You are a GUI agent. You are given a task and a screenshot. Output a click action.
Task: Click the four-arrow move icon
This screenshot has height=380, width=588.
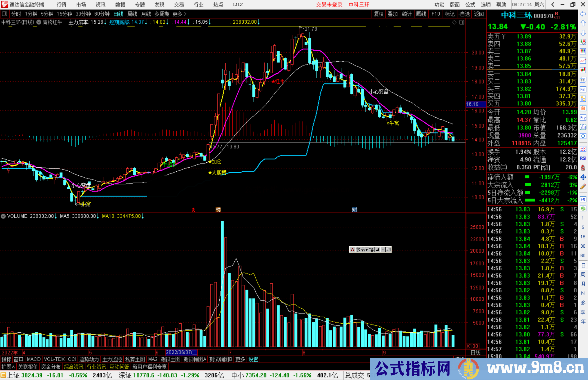coord(583,177)
